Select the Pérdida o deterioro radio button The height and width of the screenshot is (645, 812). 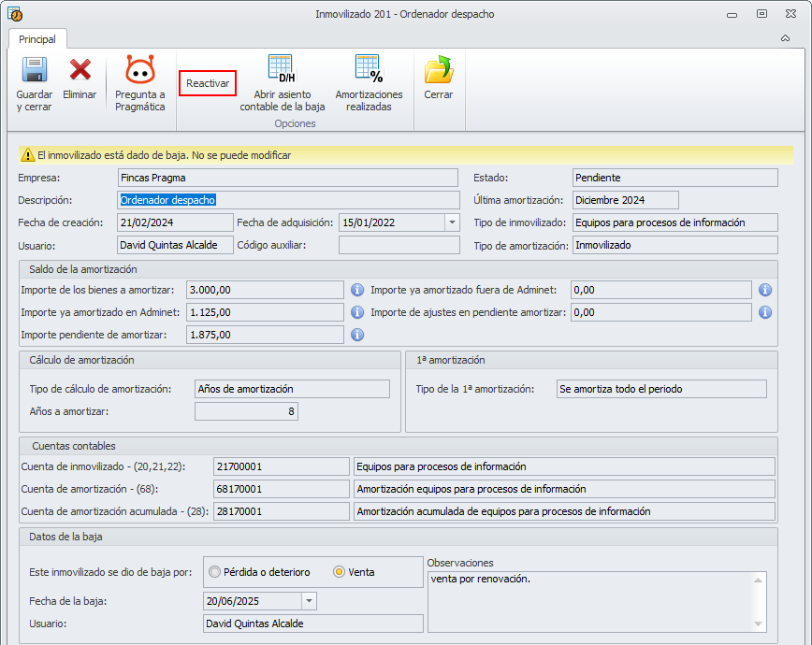(216, 572)
